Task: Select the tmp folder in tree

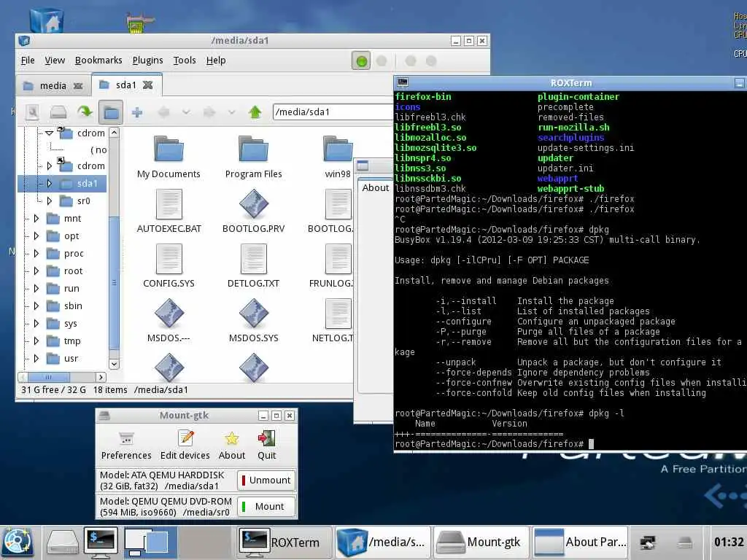Action: click(72, 341)
